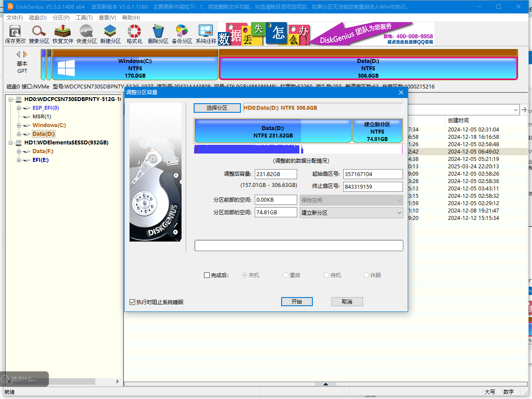Close the 调整分区容量 dialog

pos(401,92)
